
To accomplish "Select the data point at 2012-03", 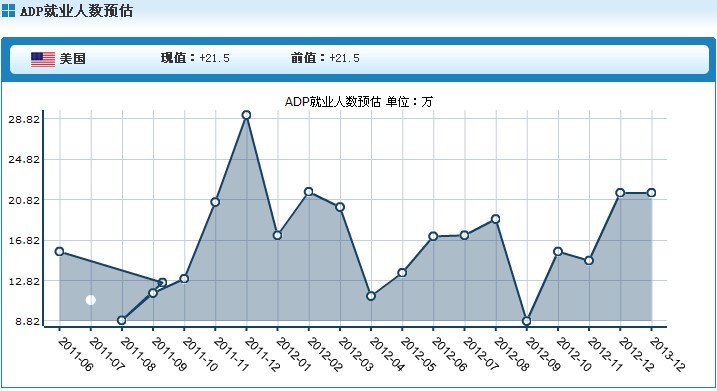I will (x=340, y=207).
